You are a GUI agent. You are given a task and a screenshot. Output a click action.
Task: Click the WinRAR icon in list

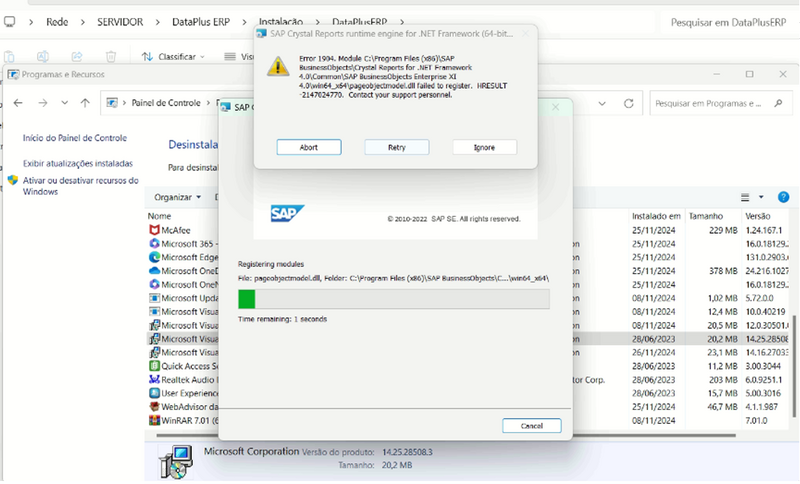pyautogui.click(x=154, y=420)
